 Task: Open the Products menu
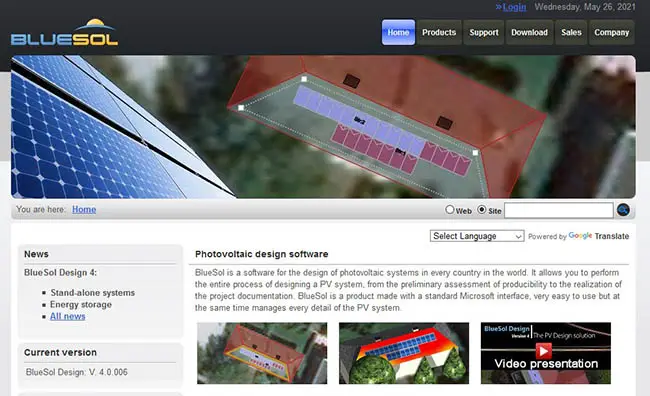click(439, 32)
